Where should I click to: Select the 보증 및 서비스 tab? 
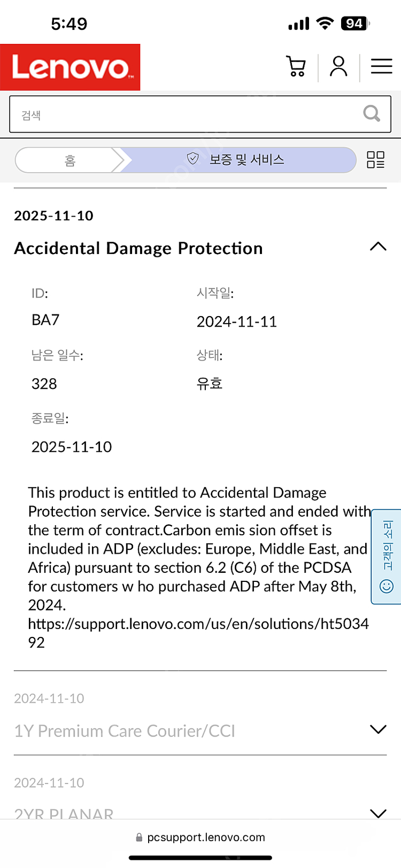pyautogui.click(x=246, y=159)
